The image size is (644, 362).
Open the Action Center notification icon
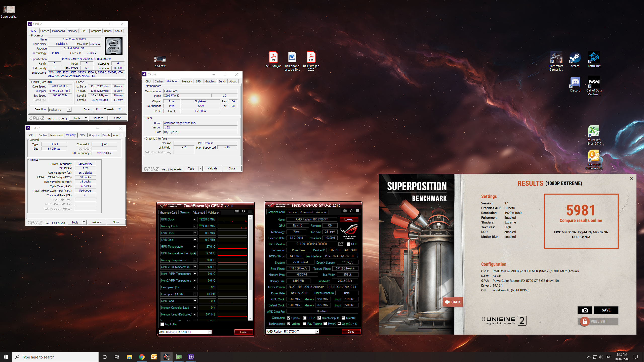(x=636, y=357)
